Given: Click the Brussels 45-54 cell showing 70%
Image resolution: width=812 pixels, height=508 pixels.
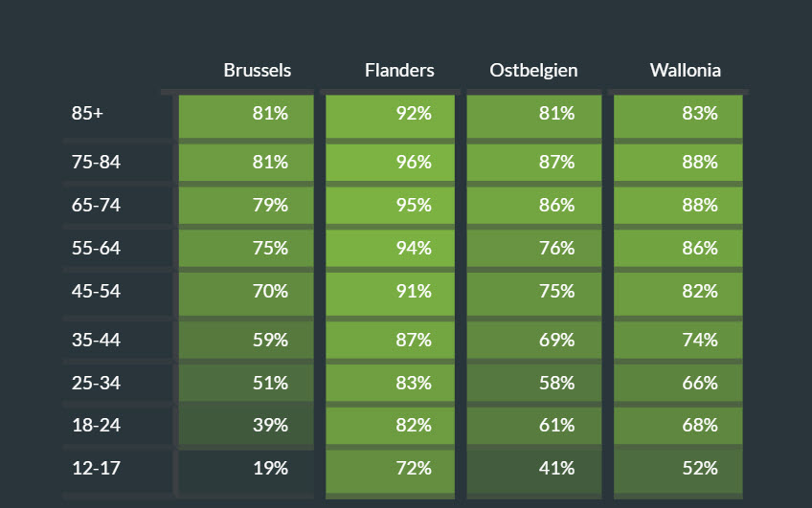Looking at the screenshot, I should [246, 291].
